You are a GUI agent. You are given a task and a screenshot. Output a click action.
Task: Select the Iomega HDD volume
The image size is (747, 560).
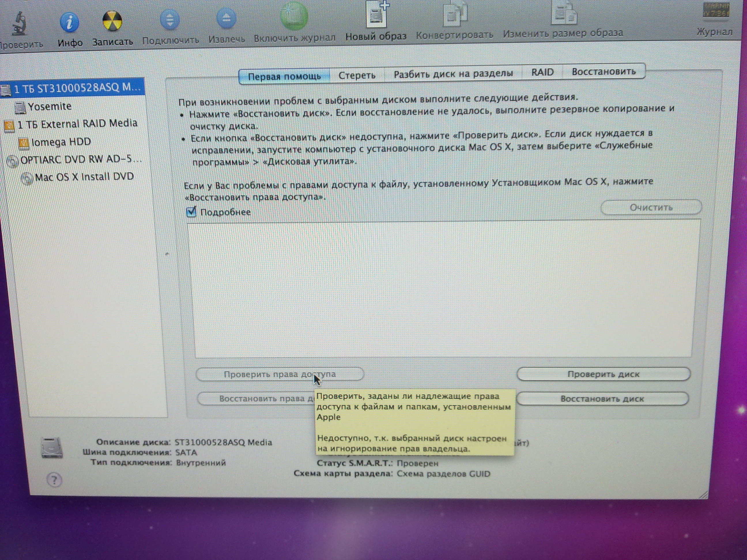tap(61, 142)
